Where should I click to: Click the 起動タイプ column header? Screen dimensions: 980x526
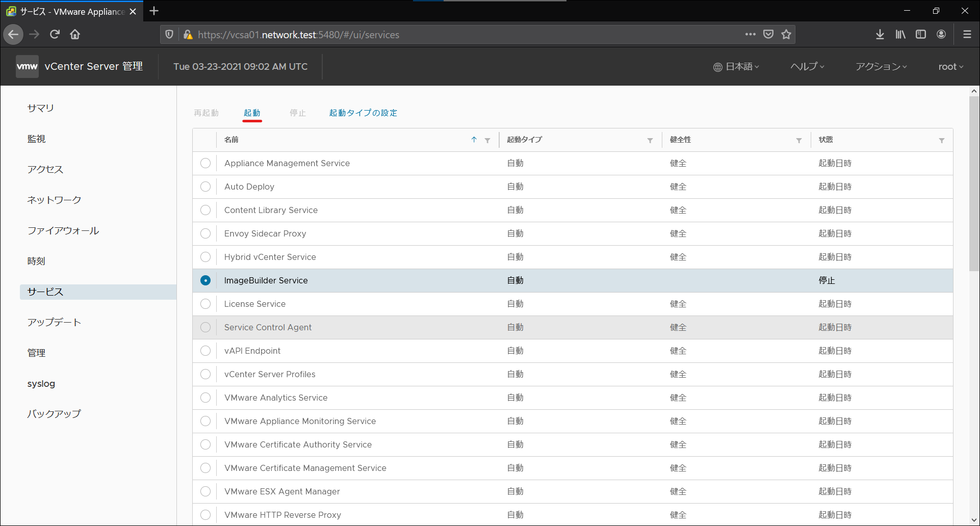(x=524, y=140)
